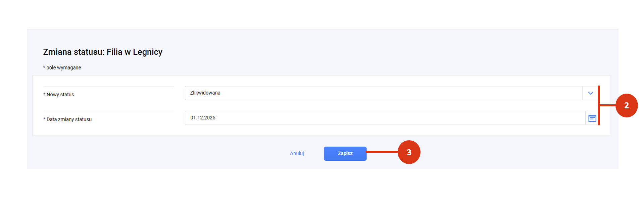Click the red connector line next to Zapisz
This screenshot has height=205, width=644.
382,152
